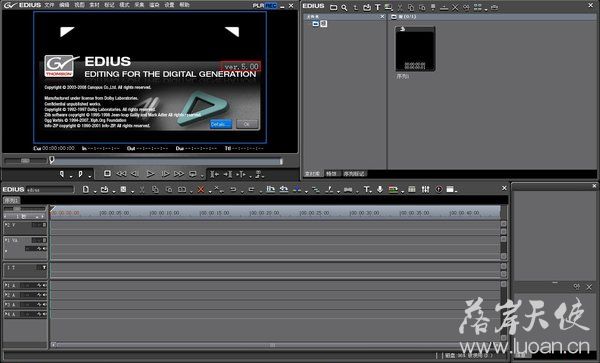Click OK in the EDIUS about dialog
600x363 pixels.
coord(247,124)
